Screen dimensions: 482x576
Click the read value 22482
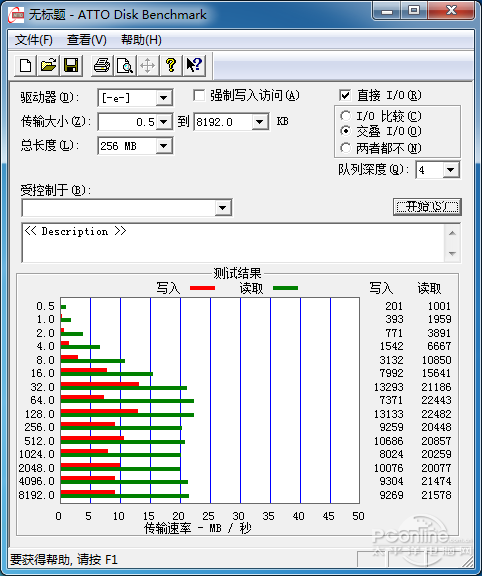click(x=436, y=414)
